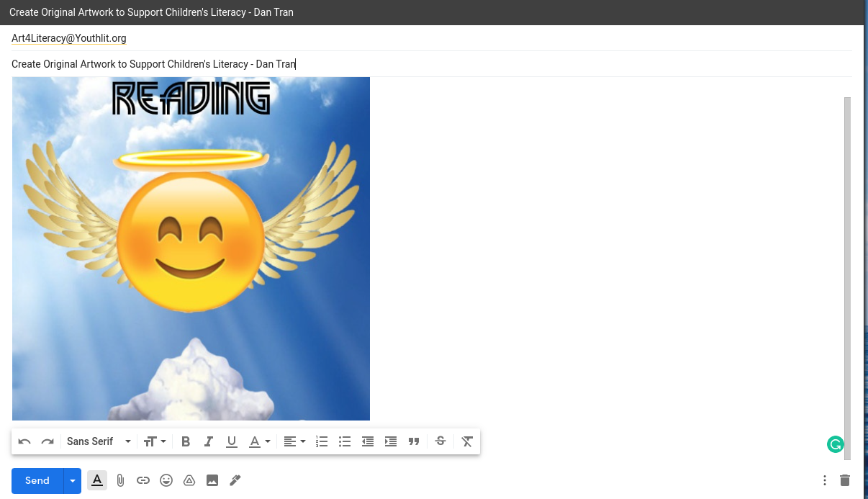Image resolution: width=868 pixels, height=499 pixels.
Task: Open the more options three-dot menu
Action: (x=825, y=480)
